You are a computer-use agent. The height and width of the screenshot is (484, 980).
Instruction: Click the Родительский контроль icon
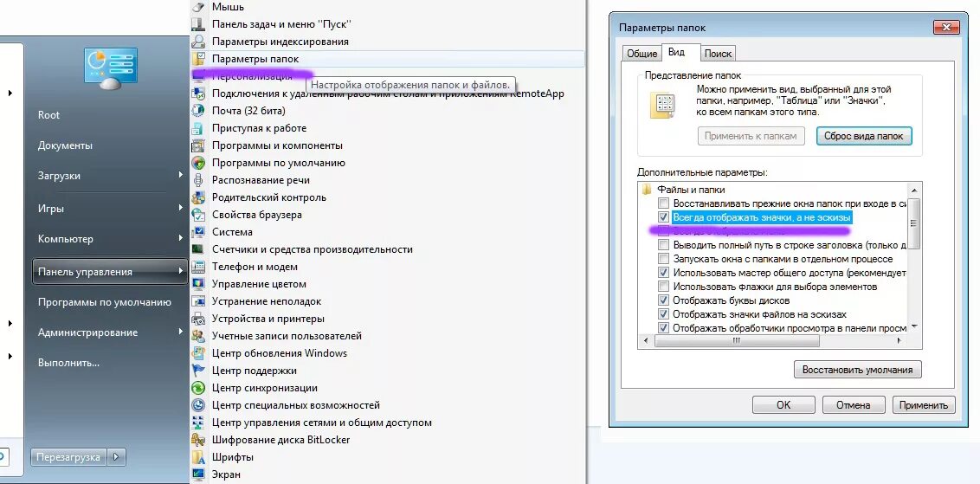pos(198,197)
